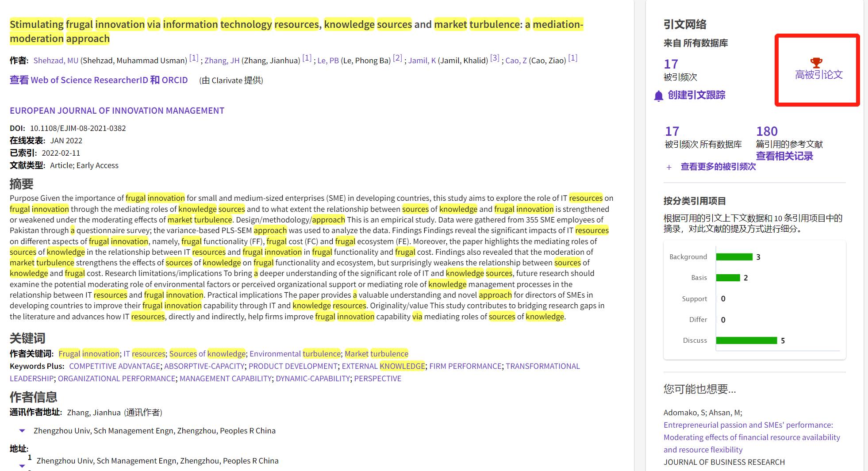Click the Discuss green bar in chart

[x=746, y=341]
